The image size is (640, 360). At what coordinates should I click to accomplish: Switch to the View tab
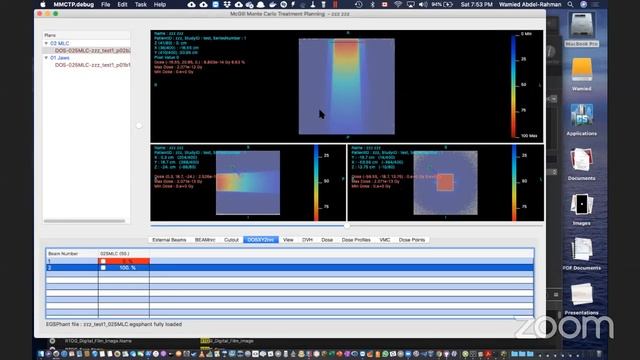click(x=288, y=240)
